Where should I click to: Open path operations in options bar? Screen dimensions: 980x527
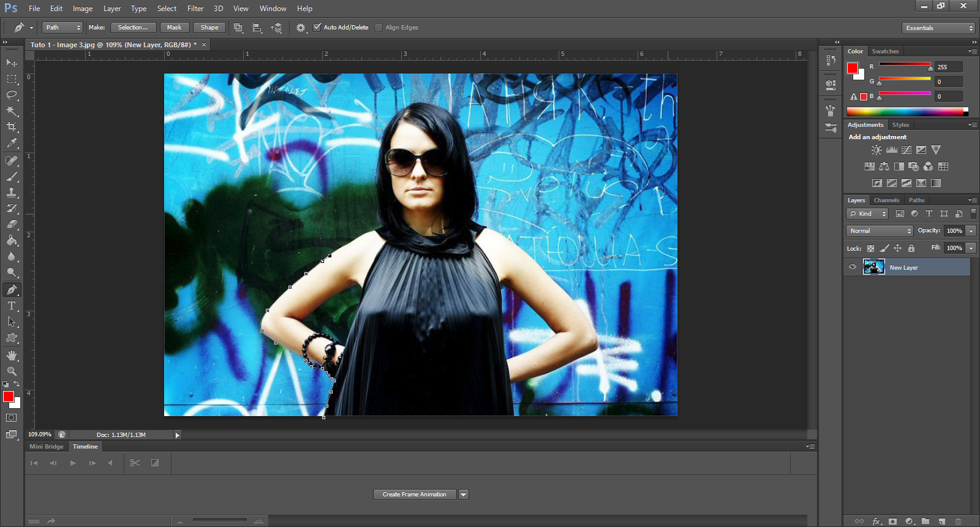[x=238, y=28]
